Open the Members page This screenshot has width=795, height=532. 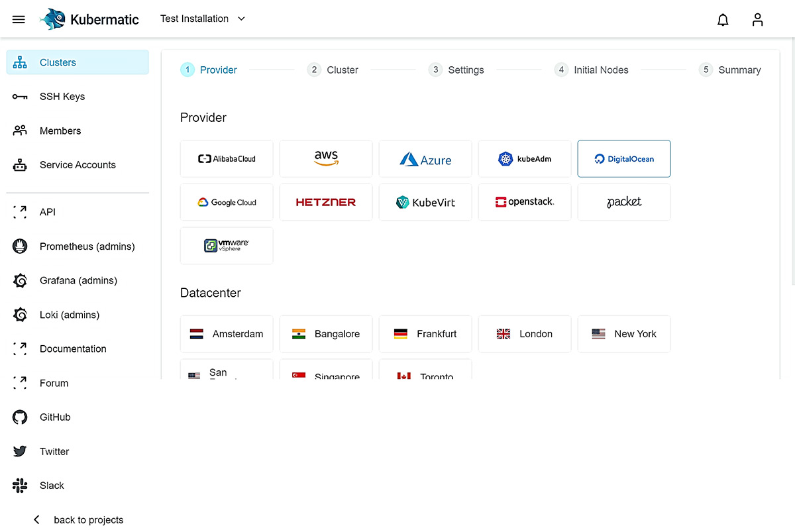59,131
